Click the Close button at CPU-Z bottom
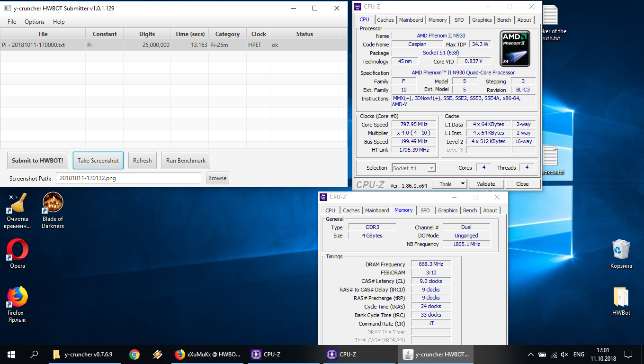Image resolution: width=644 pixels, height=364 pixels. [522, 184]
